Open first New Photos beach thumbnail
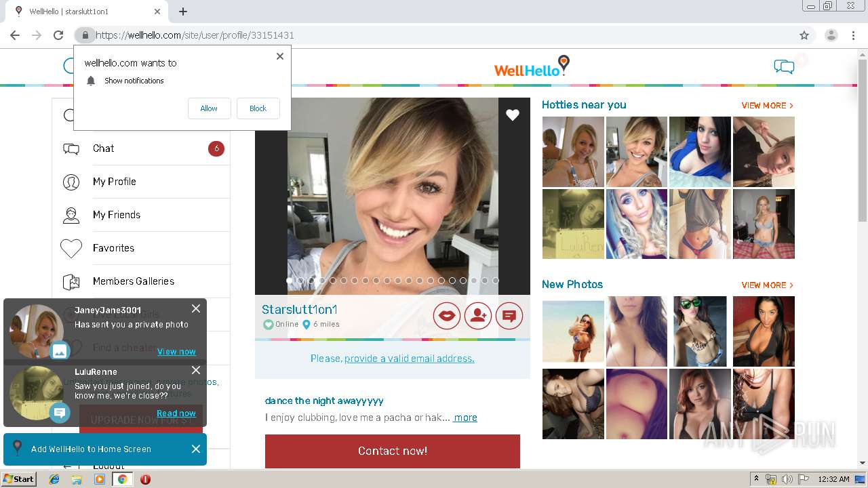Image resolution: width=868 pixels, height=488 pixels. coord(573,331)
